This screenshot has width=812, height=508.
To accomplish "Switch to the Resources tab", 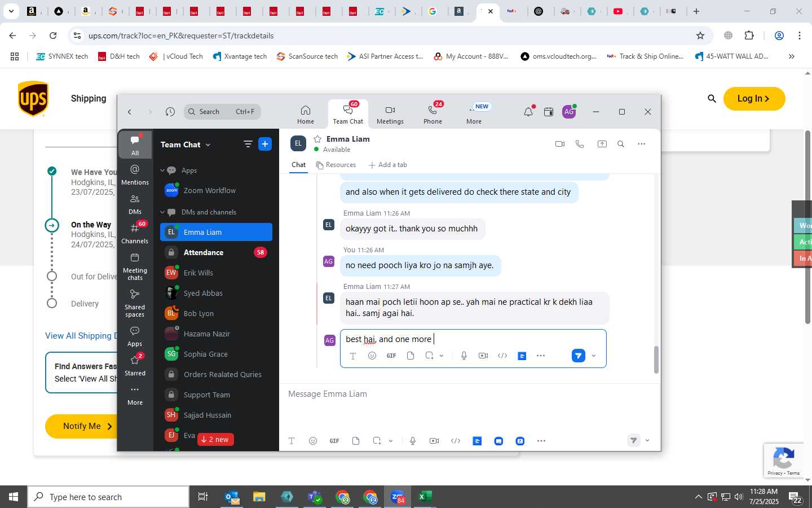I will click(336, 165).
